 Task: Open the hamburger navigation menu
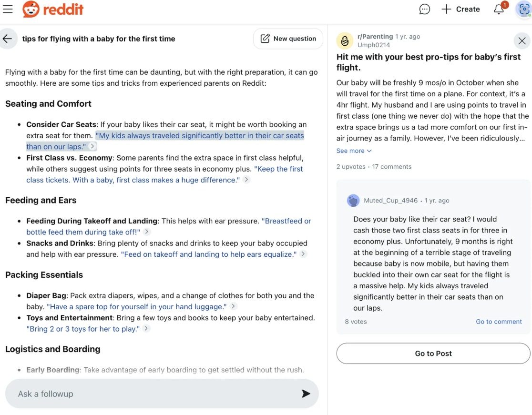click(x=8, y=9)
